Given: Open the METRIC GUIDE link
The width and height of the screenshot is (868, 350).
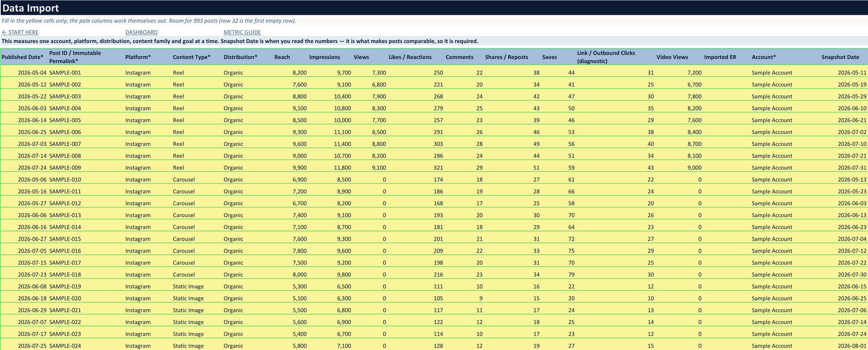Looking at the screenshot, I should pos(242,32).
